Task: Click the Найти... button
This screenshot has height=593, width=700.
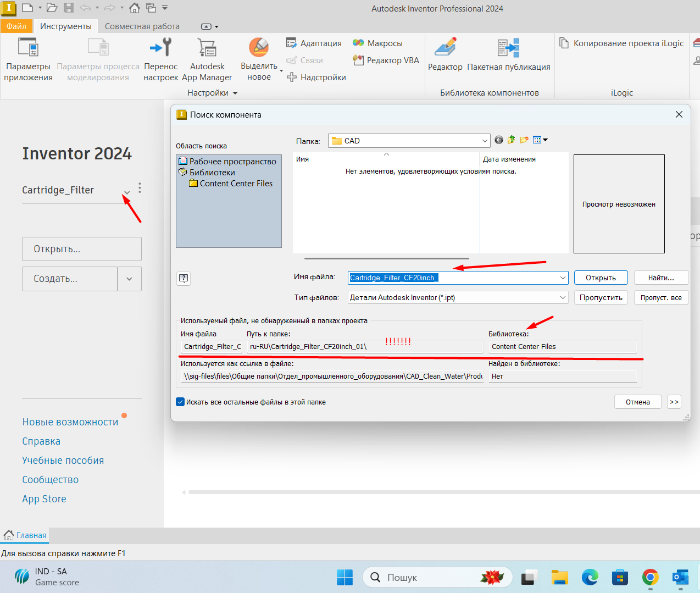Action: click(661, 278)
